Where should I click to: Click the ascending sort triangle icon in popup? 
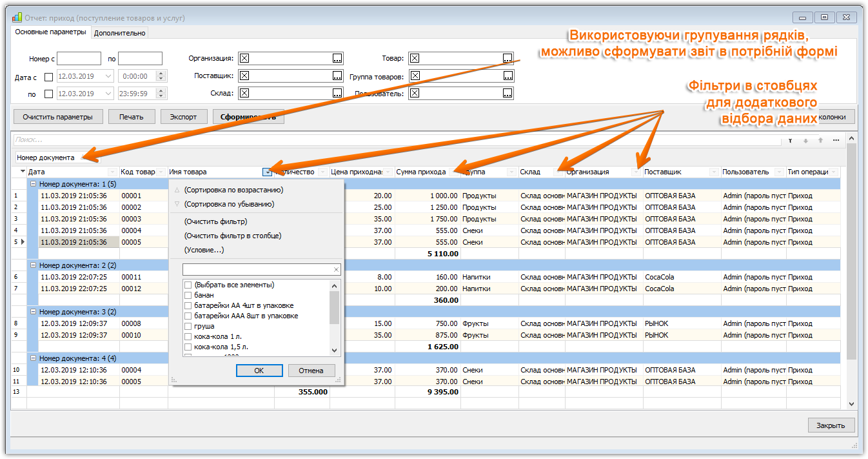point(177,190)
